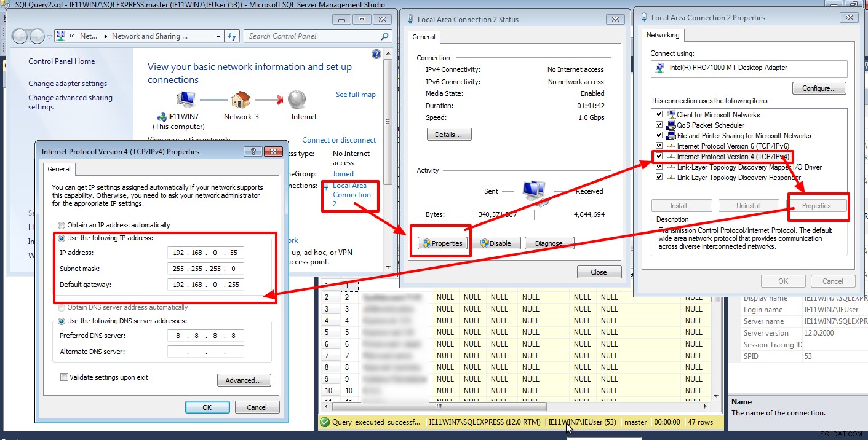Click the Local Area Connection 2 Properties title icon
The width and height of the screenshot is (868, 440).
point(643,18)
